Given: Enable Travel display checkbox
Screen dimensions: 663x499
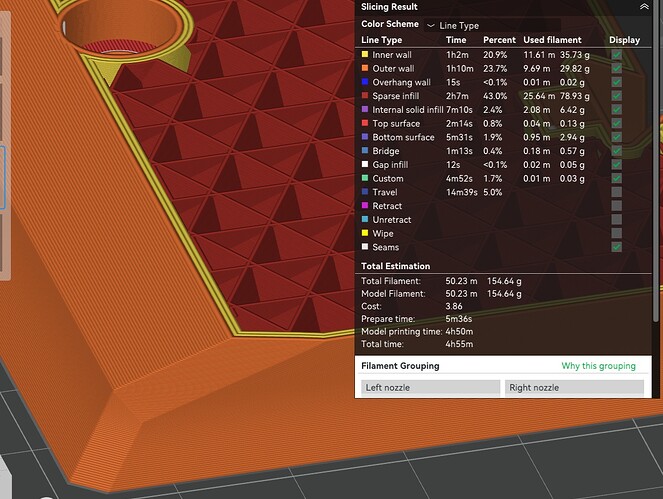Looking at the screenshot, I should (616, 192).
